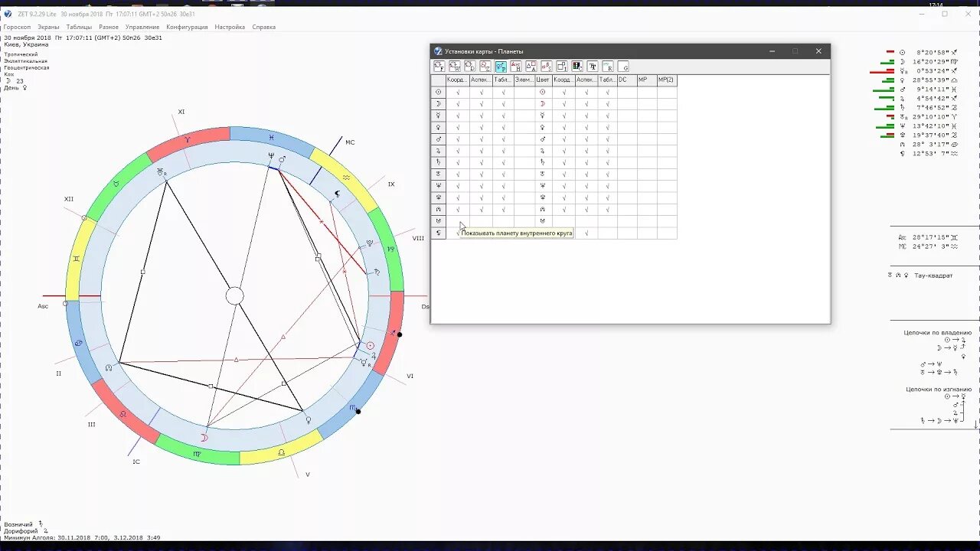Image resolution: width=980 pixels, height=551 pixels.
Task: Pick the Sun color in Цвет column
Action: coord(543,92)
